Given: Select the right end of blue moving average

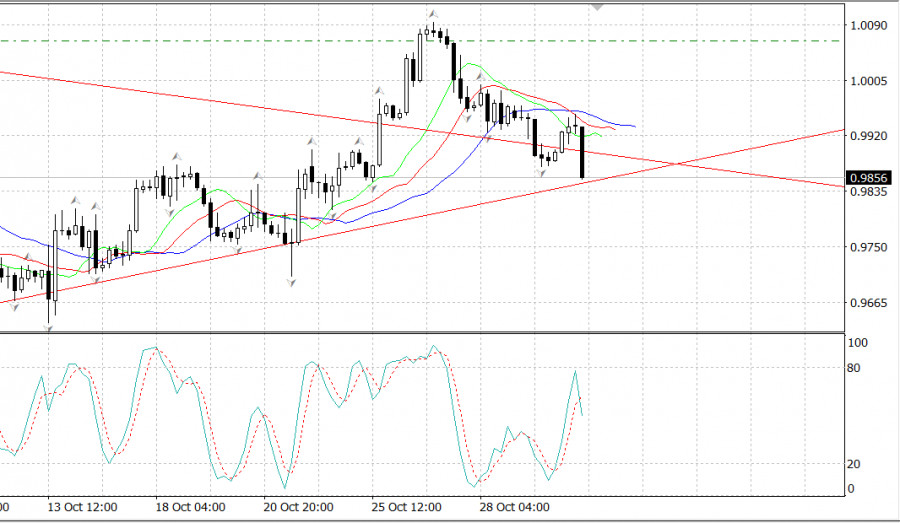Looking at the screenshot, I should 634,126.
